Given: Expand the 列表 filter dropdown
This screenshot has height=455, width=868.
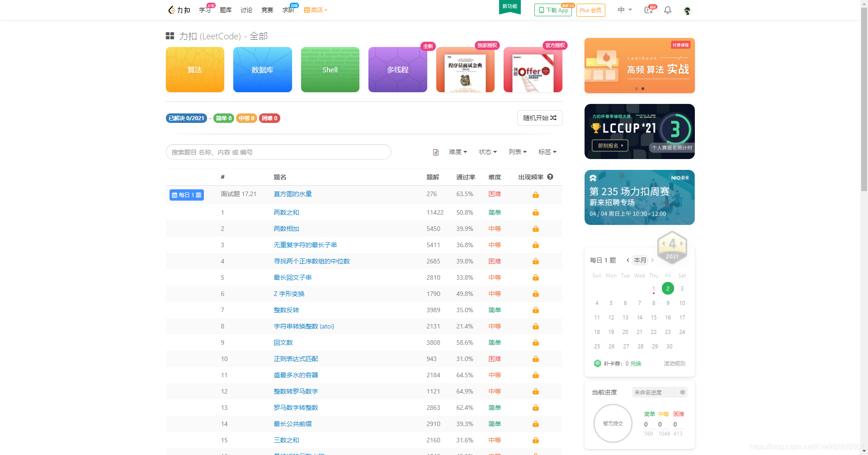Looking at the screenshot, I should click(518, 152).
